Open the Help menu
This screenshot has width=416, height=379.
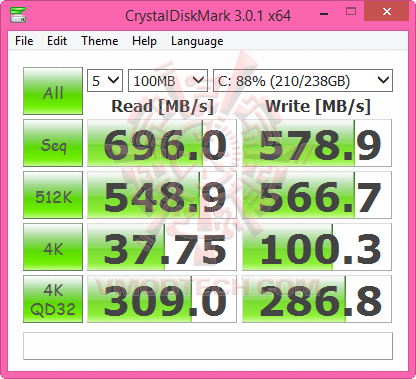(x=144, y=41)
